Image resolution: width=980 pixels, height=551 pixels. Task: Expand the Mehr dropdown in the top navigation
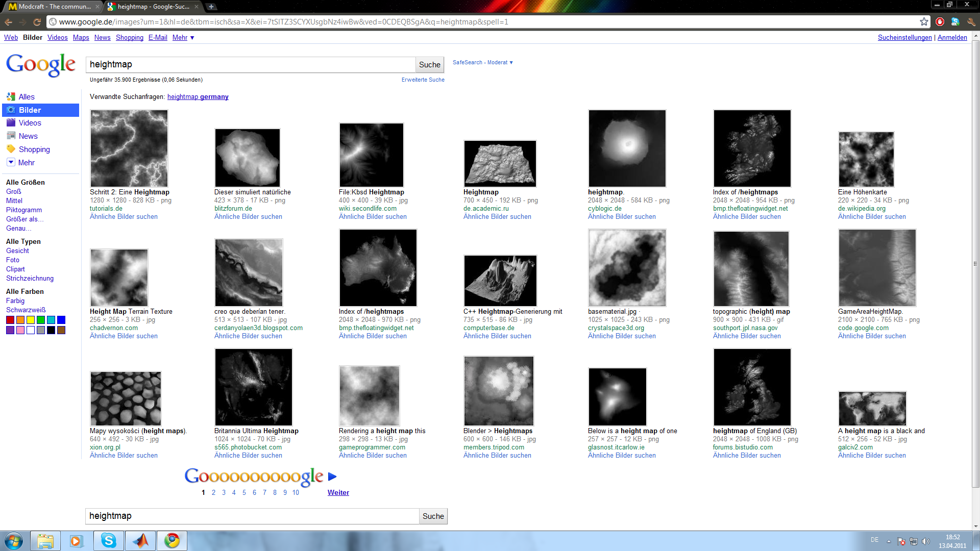pos(183,37)
